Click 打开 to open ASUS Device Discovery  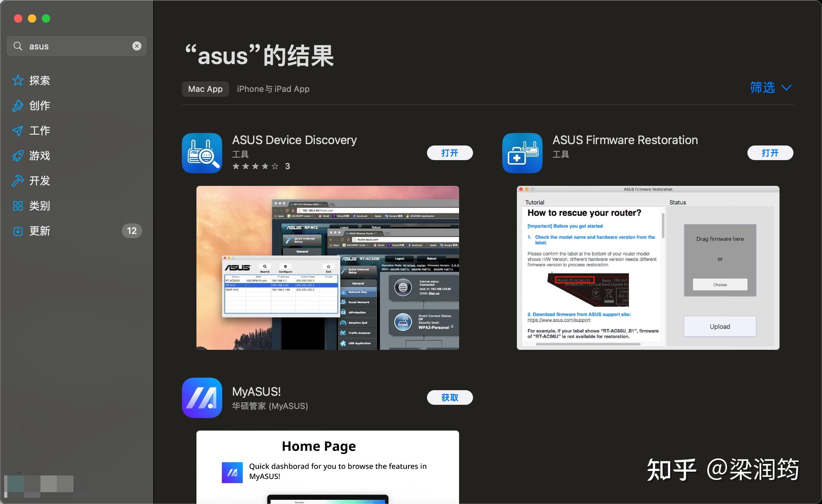pos(450,152)
